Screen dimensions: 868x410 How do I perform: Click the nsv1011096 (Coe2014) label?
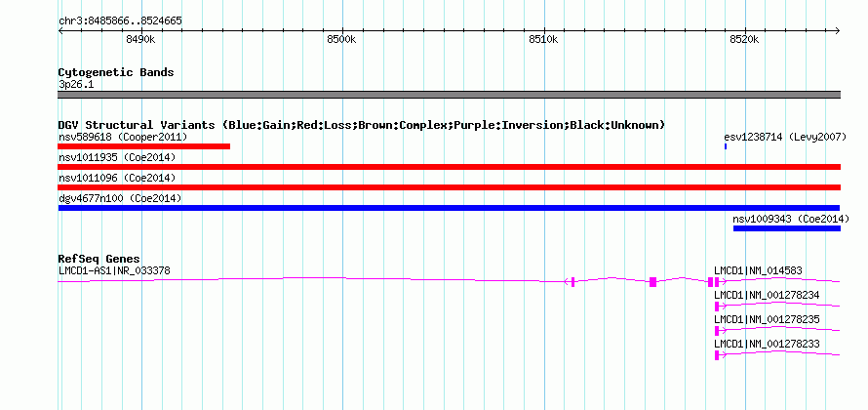117,179
